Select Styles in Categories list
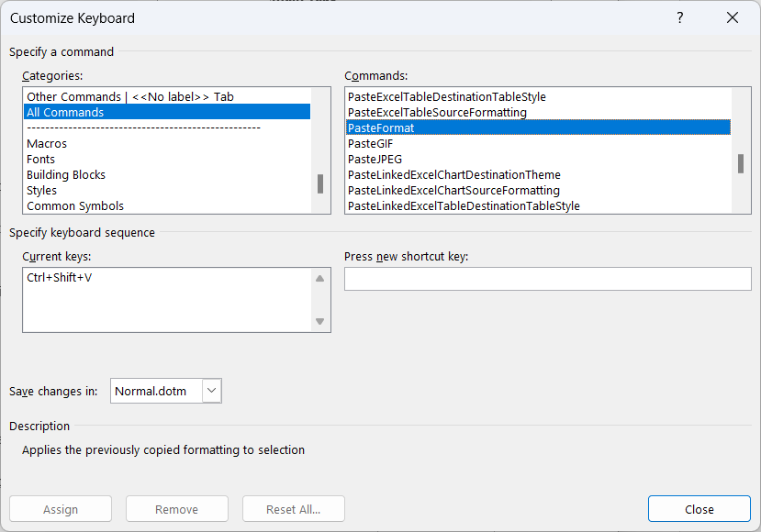The width and height of the screenshot is (761, 532). pos(42,191)
